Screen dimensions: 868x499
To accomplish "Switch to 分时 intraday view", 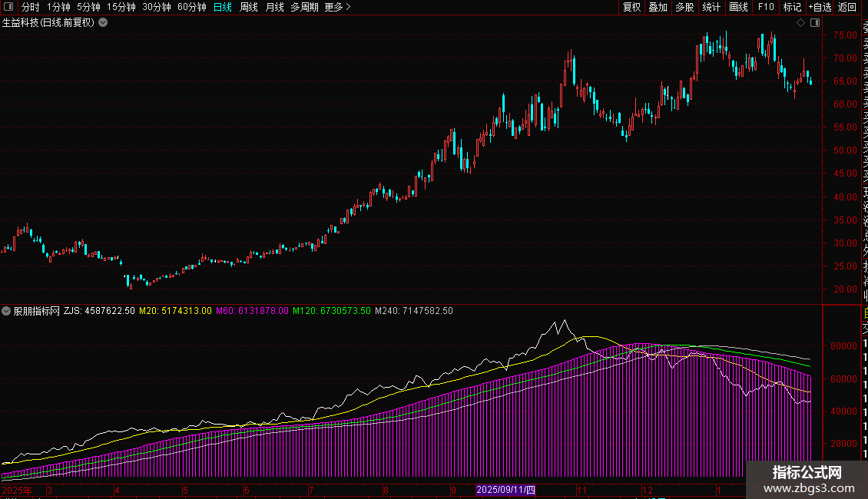I will (x=31, y=7).
